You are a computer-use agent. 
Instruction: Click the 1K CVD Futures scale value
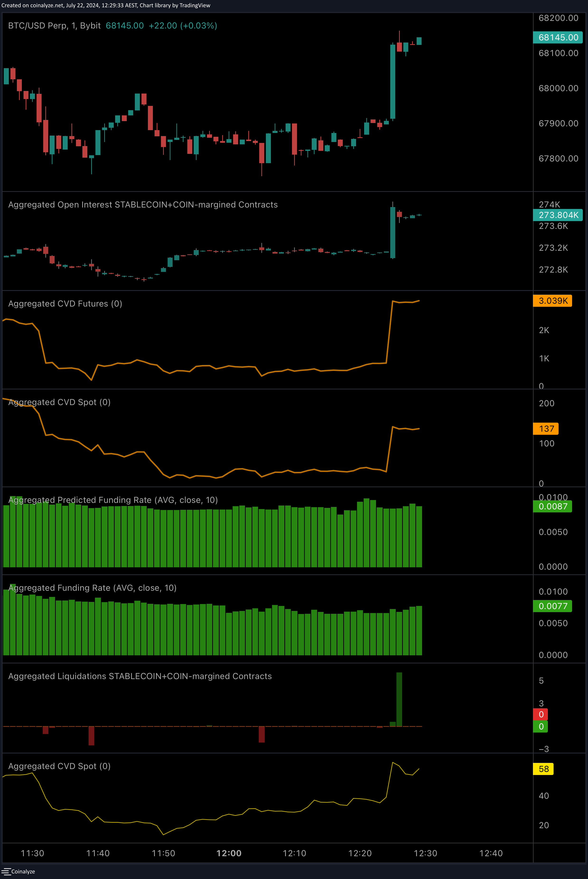click(x=544, y=359)
